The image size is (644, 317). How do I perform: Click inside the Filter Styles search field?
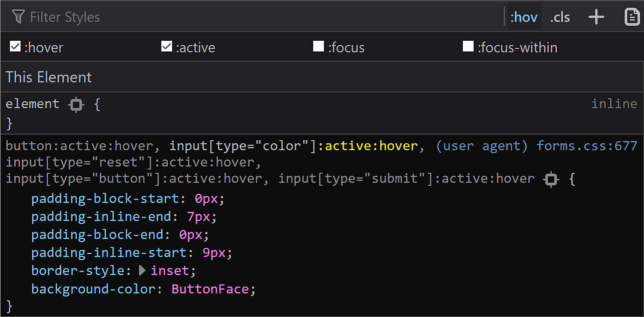pos(172,16)
